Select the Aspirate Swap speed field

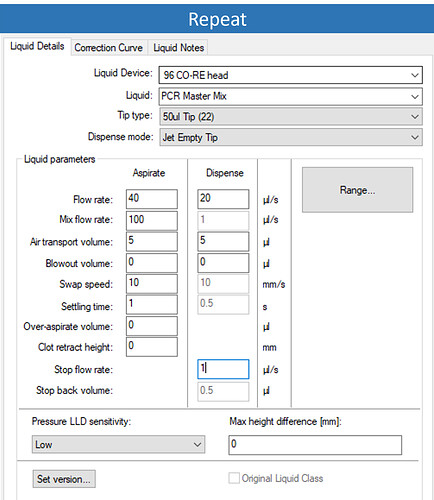click(152, 284)
